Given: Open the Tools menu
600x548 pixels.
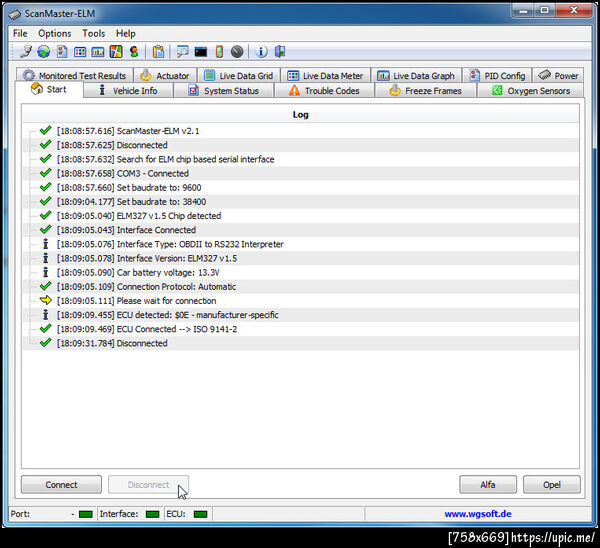Looking at the screenshot, I should (x=94, y=33).
